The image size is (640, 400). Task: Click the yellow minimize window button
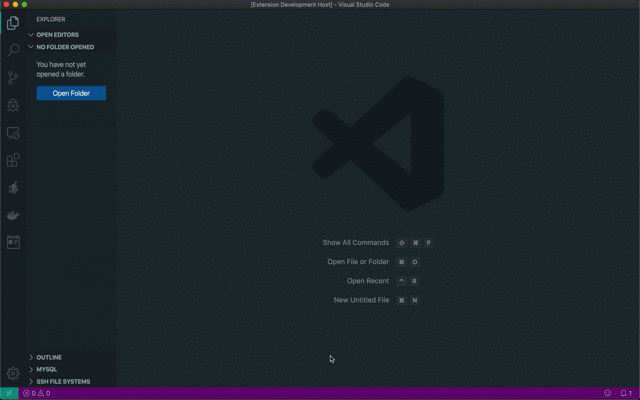click(16, 4)
